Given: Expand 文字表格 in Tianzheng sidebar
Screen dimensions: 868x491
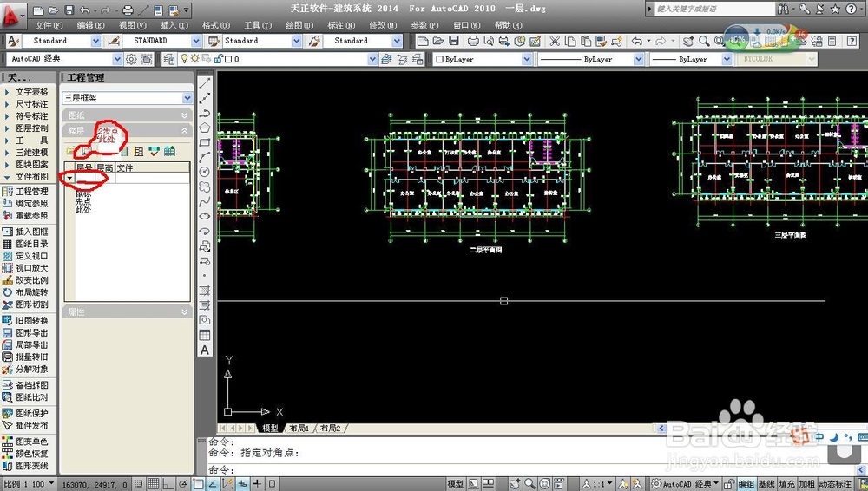Looking at the screenshot, I should 26,92.
